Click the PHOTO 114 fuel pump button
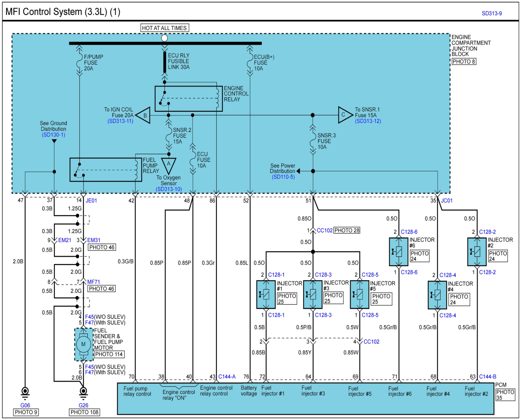 [x=109, y=354]
